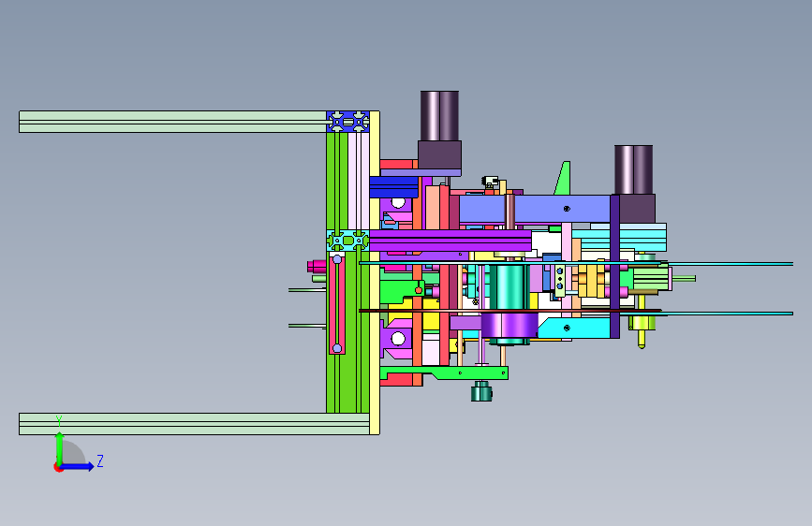812x526 pixels.
Task: Click the blue Z axis arrow of triad
Action: coord(78,466)
